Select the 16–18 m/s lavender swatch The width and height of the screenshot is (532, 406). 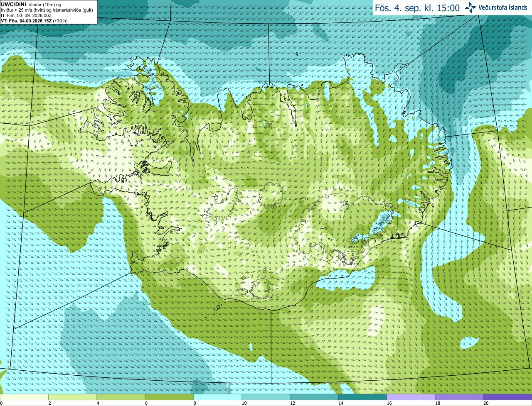coord(411,397)
